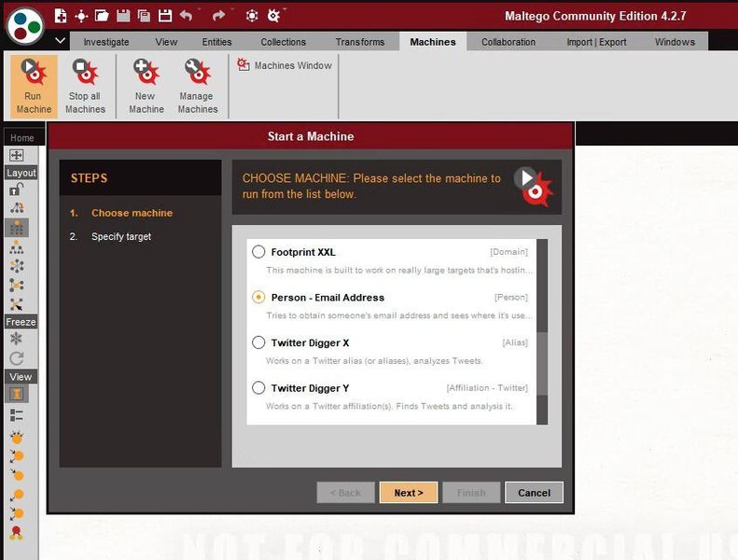Click the Manage Machines ribbon button

click(198, 86)
